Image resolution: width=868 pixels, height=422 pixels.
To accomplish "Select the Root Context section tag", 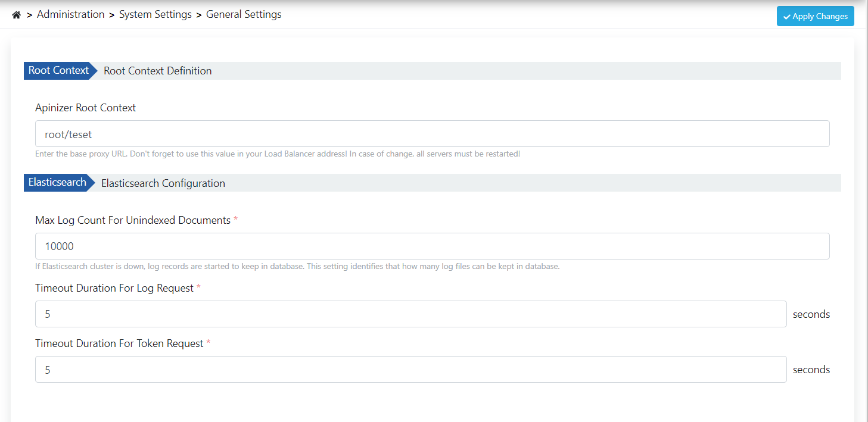I will point(60,70).
